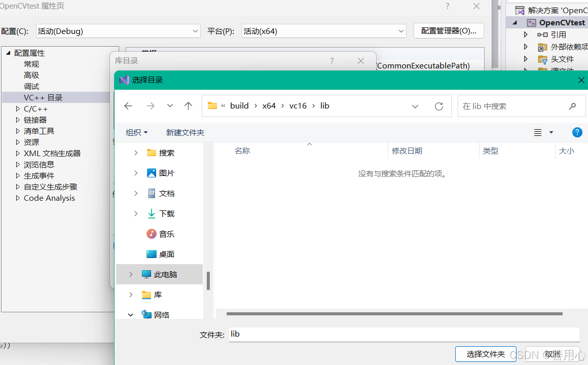
Task: Select 文档 folder in navigation pane
Action: click(x=161, y=193)
